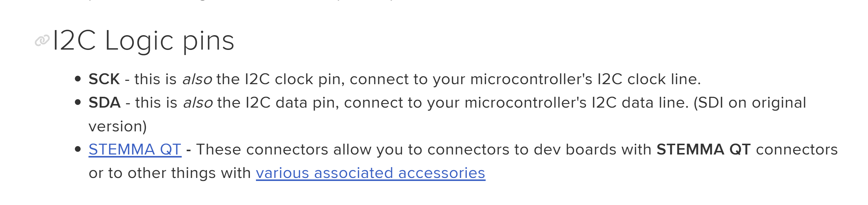Click the bold non-link STEMMA QT text
This screenshot has width=868, height=205.
tap(703, 149)
